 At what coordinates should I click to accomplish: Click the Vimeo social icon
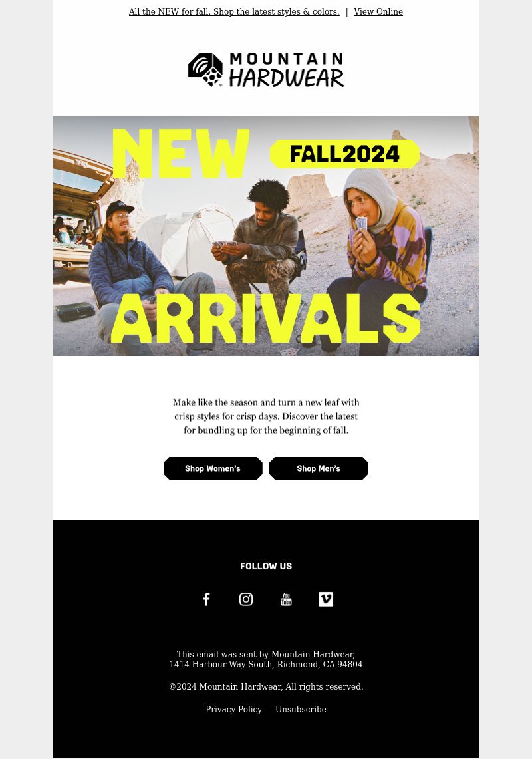click(x=326, y=599)
